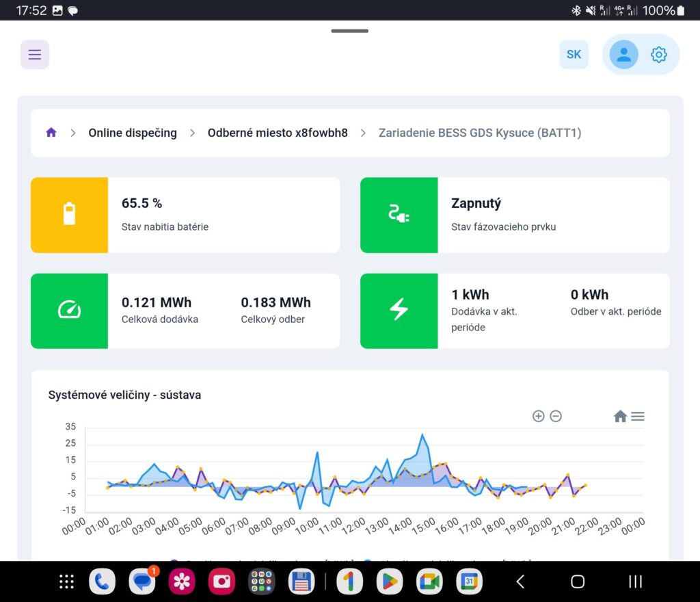Tap the yellow battery charge icon tile
This screenshot has width=700, height=602.
(x=69, y=215)
